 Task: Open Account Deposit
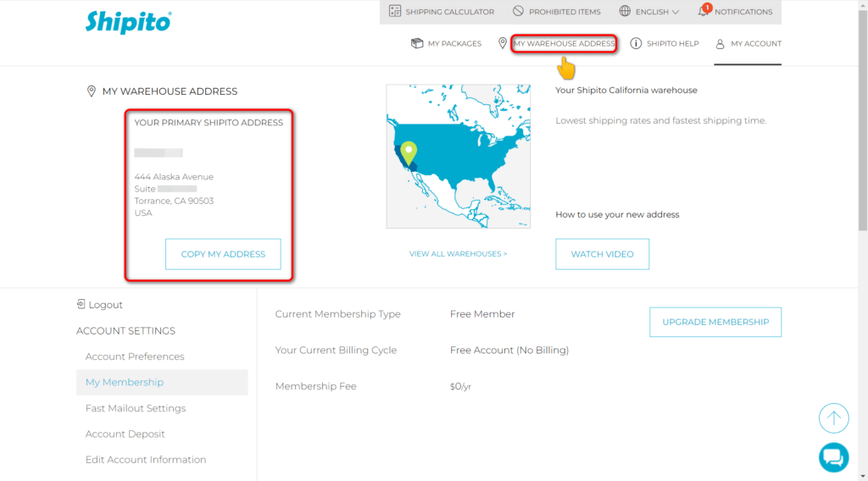click(x=125, y=434)
